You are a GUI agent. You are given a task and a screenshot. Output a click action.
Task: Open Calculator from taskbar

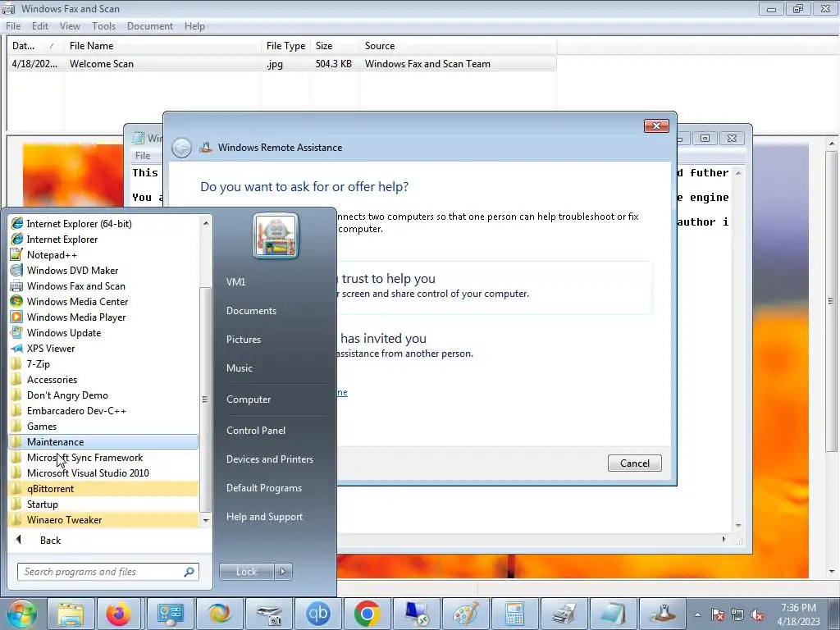515,614
